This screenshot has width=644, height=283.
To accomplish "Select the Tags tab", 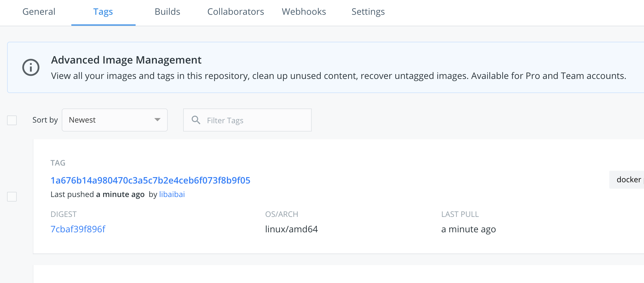I will point(103,12).
